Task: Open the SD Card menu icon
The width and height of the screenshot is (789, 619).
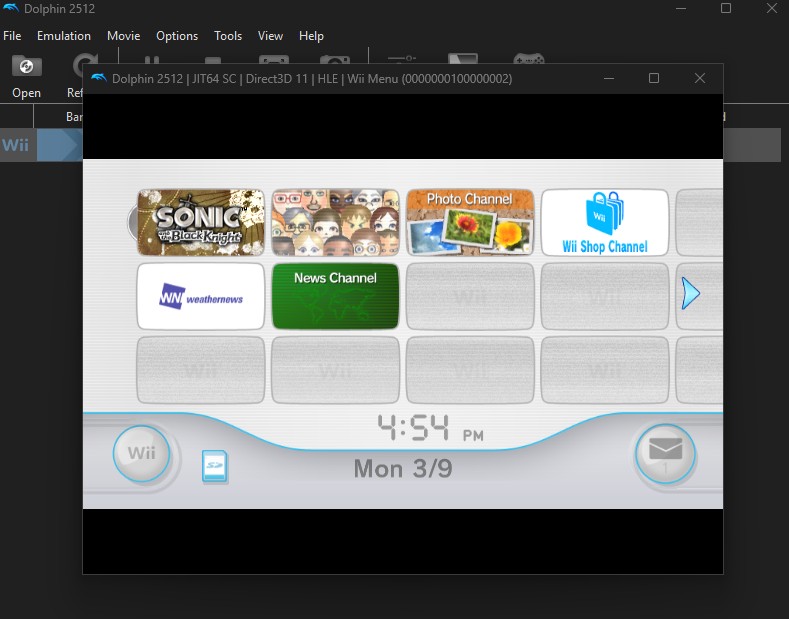Action: click(215, 466)
